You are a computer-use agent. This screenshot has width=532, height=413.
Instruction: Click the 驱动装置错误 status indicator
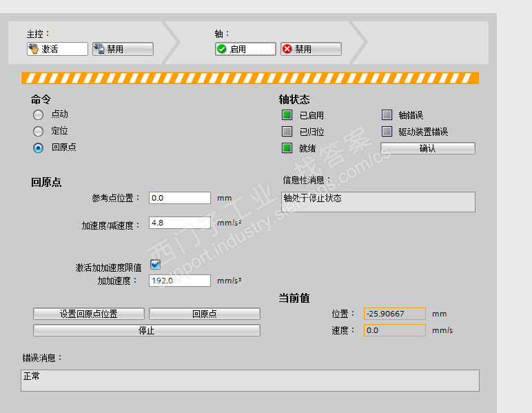click(x=387, y=131)
